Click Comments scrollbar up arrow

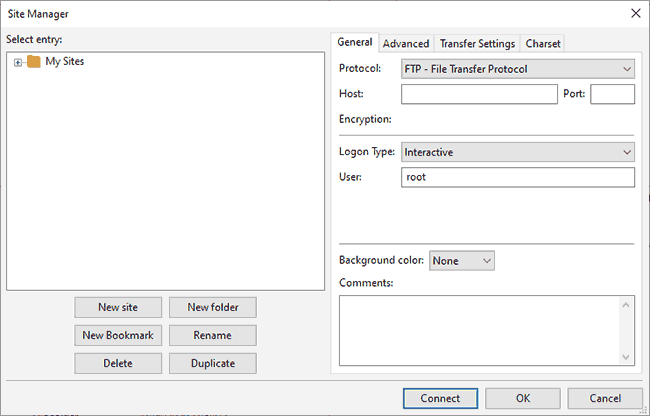click(x=626, y=305)
